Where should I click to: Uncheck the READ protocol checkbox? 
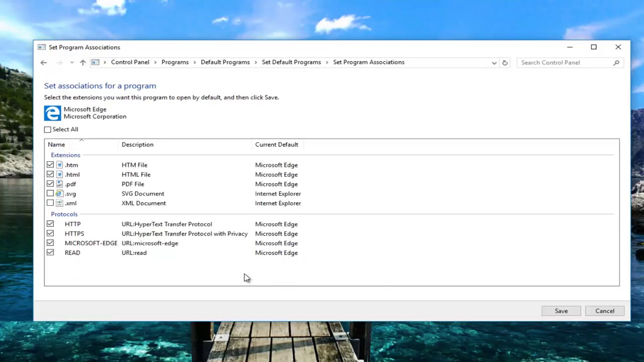50,253
